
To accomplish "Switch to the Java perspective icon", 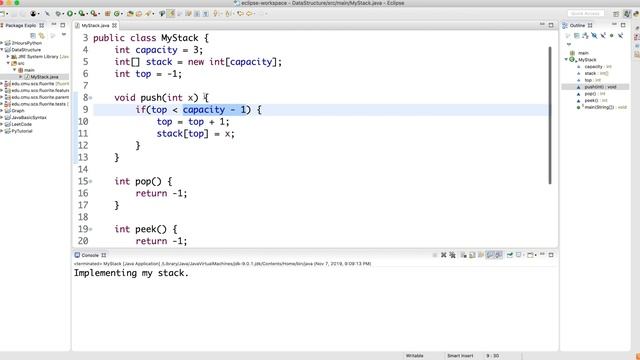I will [x=627, y=14].
